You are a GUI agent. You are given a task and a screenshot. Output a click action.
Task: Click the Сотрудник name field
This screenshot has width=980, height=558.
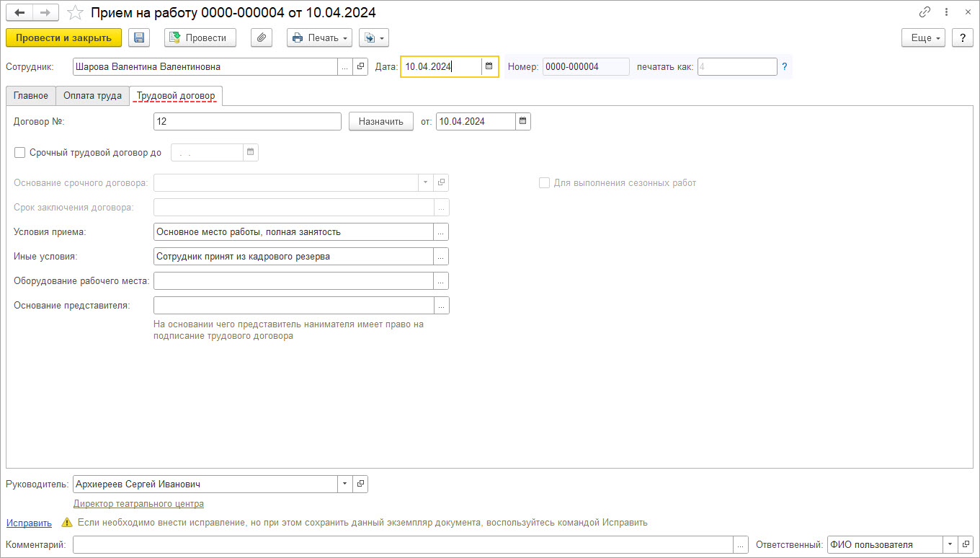pos(205,66)
